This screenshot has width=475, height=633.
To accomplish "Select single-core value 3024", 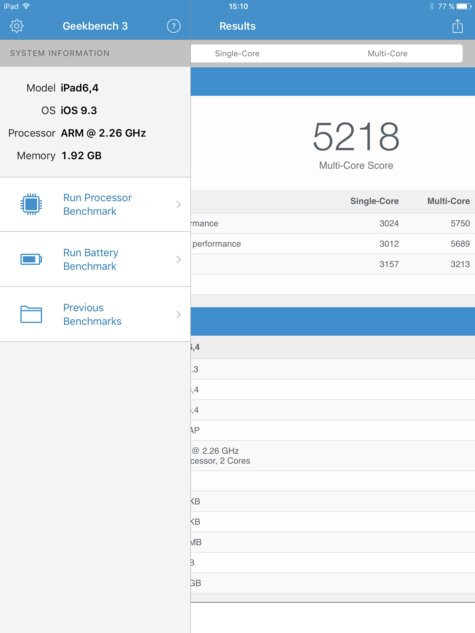I will 389,223.
